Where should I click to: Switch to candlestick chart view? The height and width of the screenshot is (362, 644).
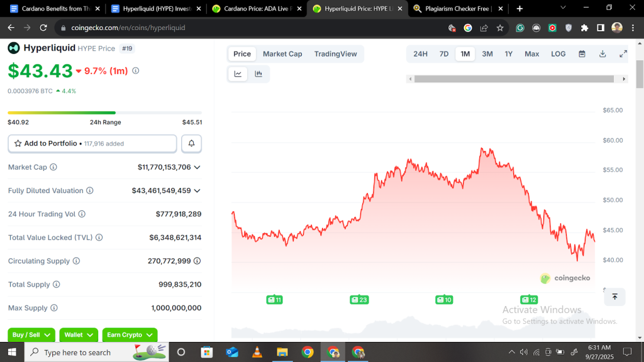[x=258, y=74]
